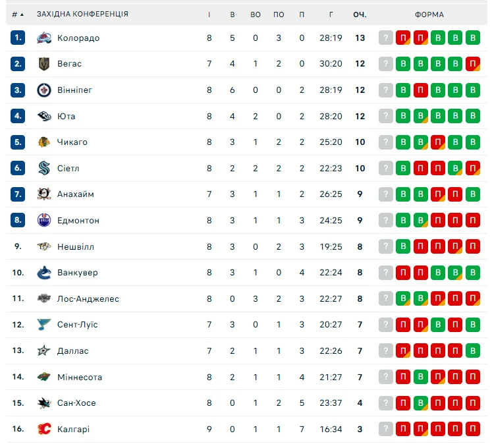Click Colorado's gray upcoming match badge
The image size is (490, 448).
386,38
